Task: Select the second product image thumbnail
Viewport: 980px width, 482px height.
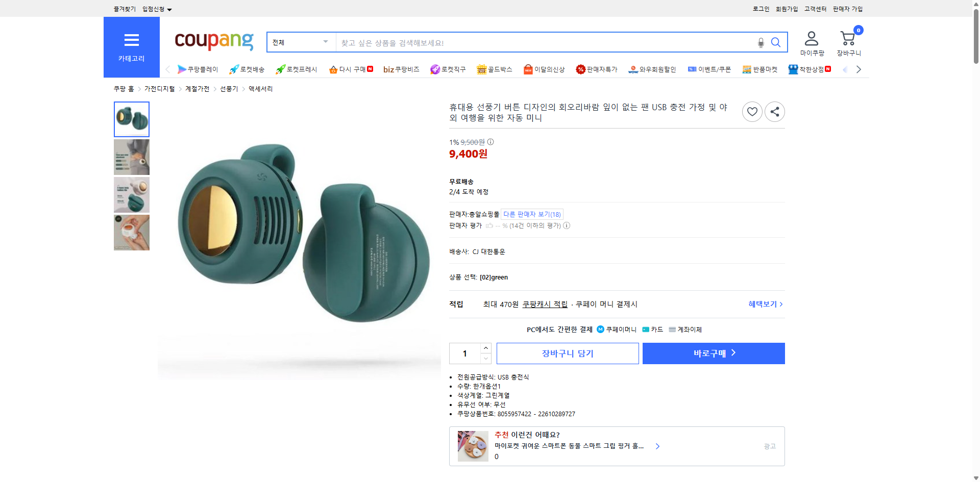Action: (131, 157)
